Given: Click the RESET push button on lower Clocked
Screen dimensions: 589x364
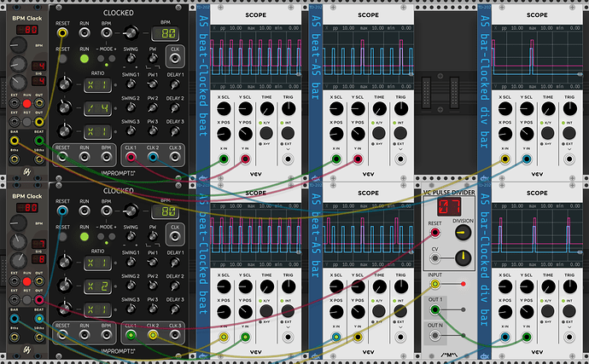Looking at the screenshot, I should pyautogui.click(x=62, y=236).
